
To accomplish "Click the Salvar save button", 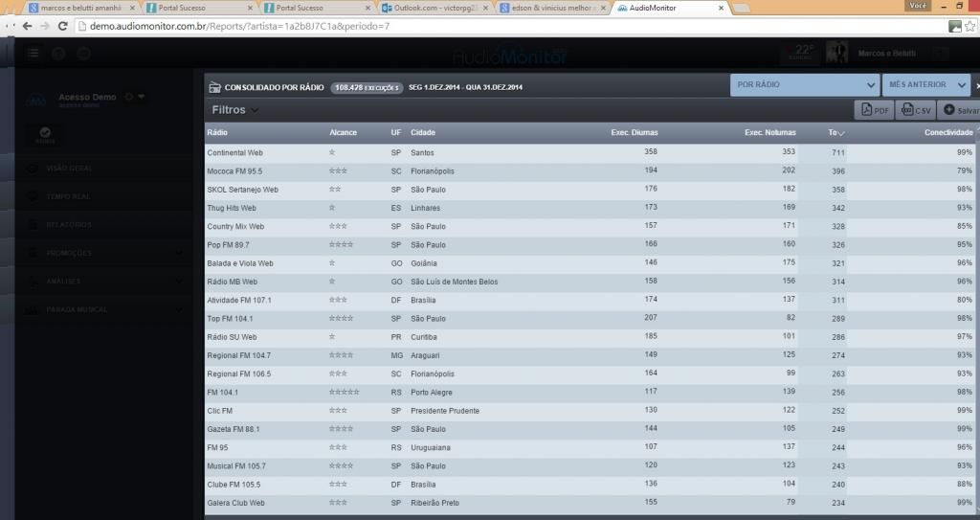I will click(x=957, y=110).
